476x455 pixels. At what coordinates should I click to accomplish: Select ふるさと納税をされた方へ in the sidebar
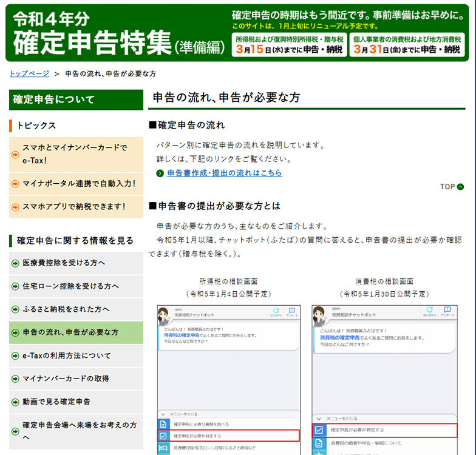(66, 309)
